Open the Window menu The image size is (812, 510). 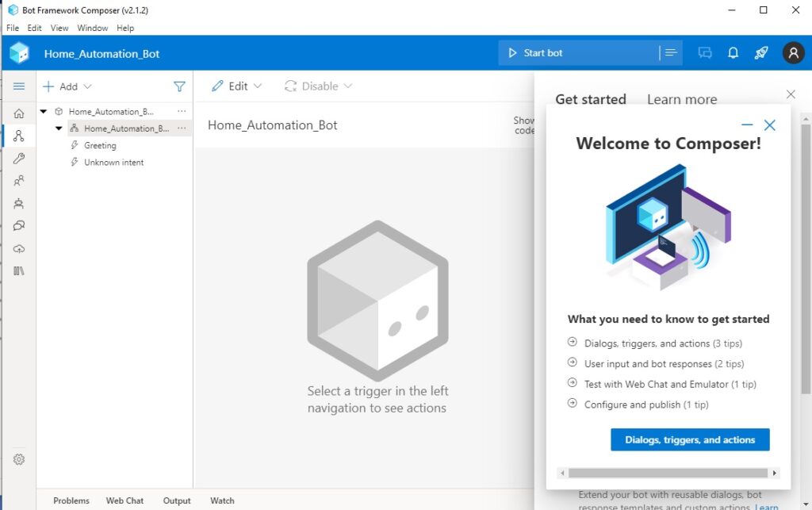tap(93, 28)
